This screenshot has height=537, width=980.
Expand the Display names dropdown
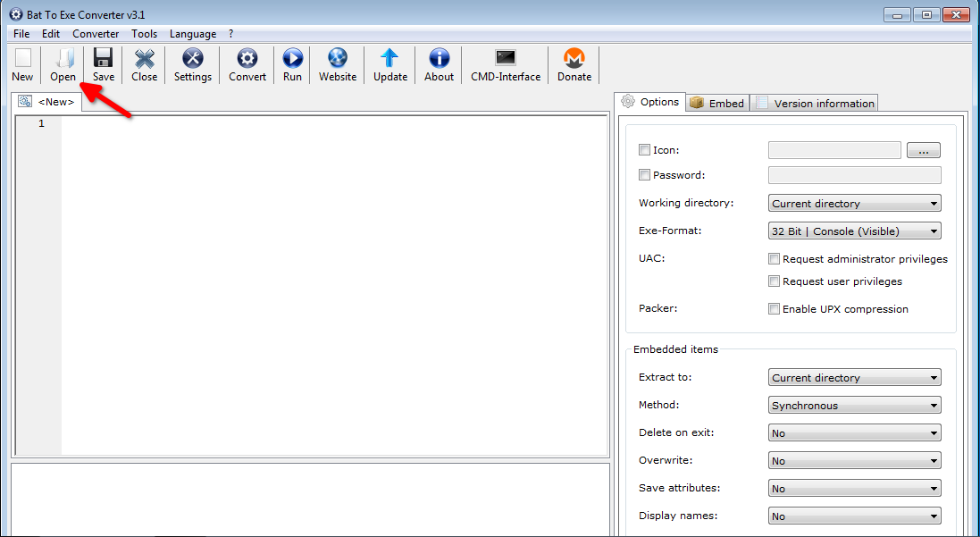pyautogui.click(x=854, y=516)
